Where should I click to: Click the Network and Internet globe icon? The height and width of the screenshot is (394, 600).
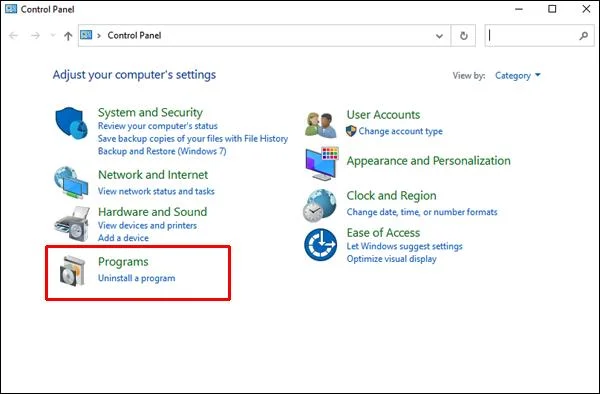(71, 182)
